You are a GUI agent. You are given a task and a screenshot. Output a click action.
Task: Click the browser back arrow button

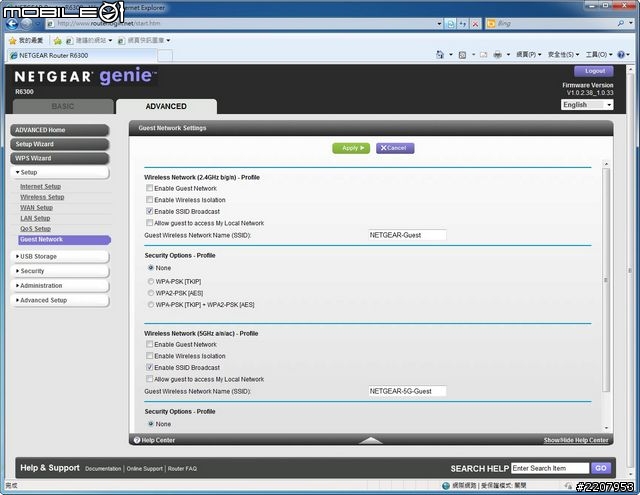[12, 24]
